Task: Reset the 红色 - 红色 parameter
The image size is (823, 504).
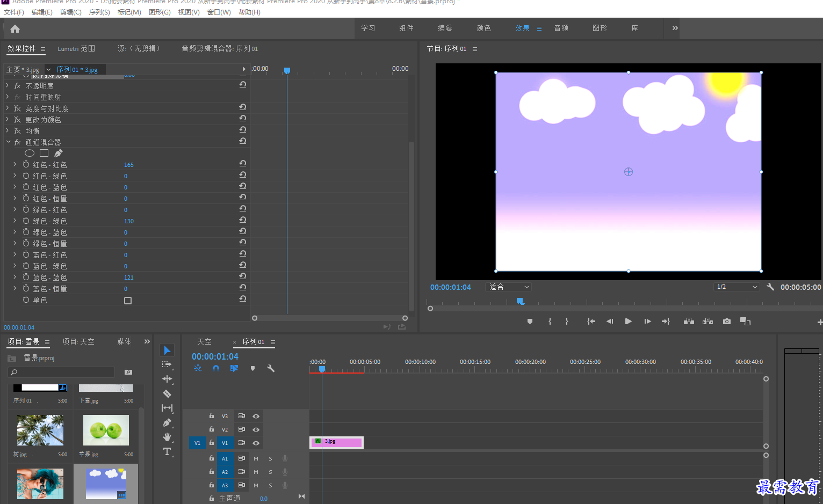Action: click(x=243, y=164)
